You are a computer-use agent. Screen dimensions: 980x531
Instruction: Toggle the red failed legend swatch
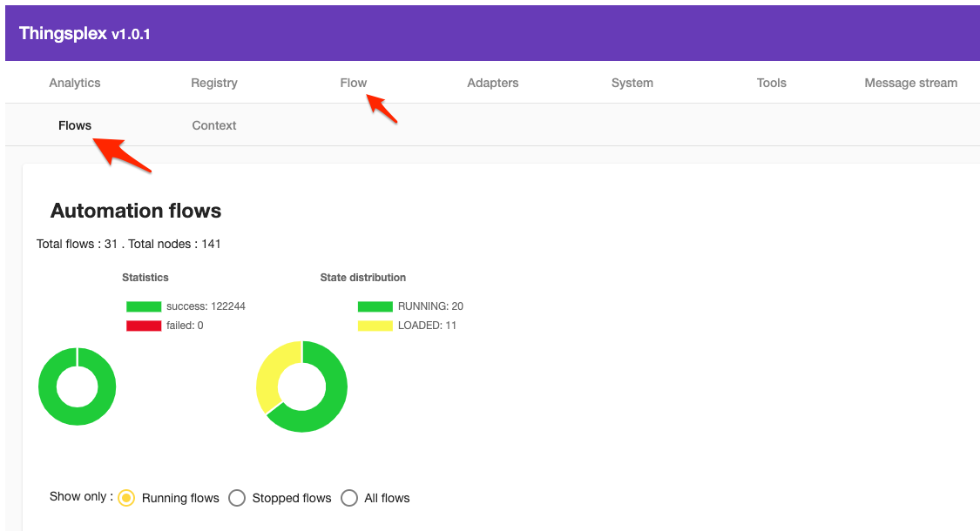pyautogui.click(x=144, y=326)
